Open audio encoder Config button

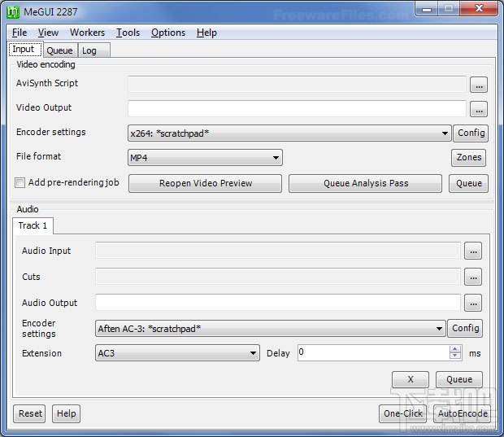pyautogui.click(x=465, y=328)
